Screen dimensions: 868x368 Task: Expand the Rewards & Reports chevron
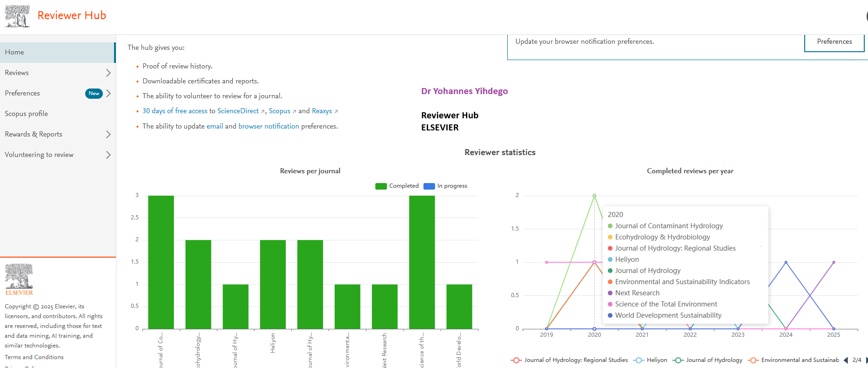click(x=108, y=134)
